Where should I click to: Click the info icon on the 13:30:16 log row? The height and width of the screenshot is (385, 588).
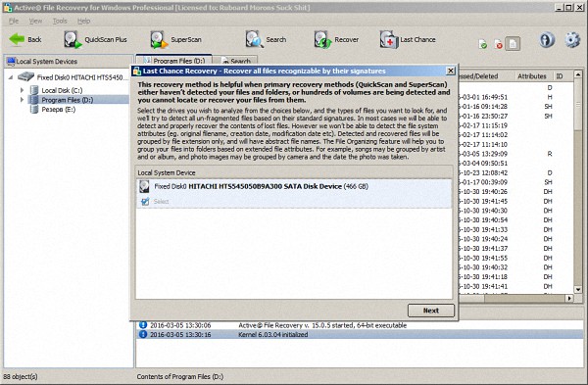click(143, 334)
